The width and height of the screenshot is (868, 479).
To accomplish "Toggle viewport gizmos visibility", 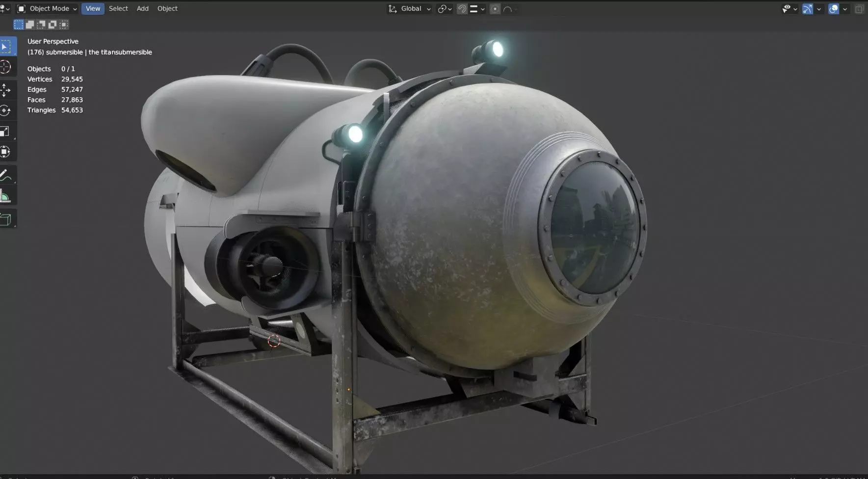I will (x=807, y=9).
